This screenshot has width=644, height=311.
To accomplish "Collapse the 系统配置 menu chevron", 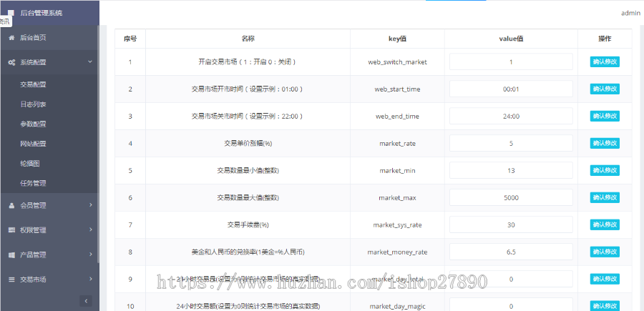I will point(90,62).
